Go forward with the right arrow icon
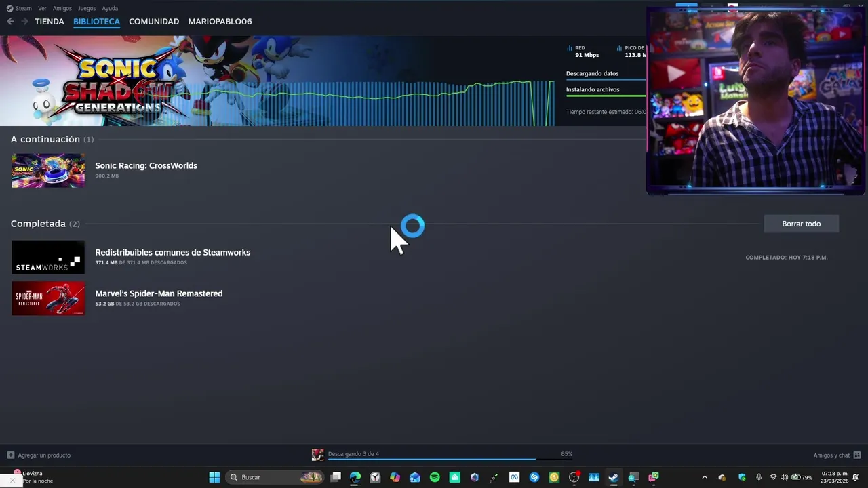 [x=24, y=22]
